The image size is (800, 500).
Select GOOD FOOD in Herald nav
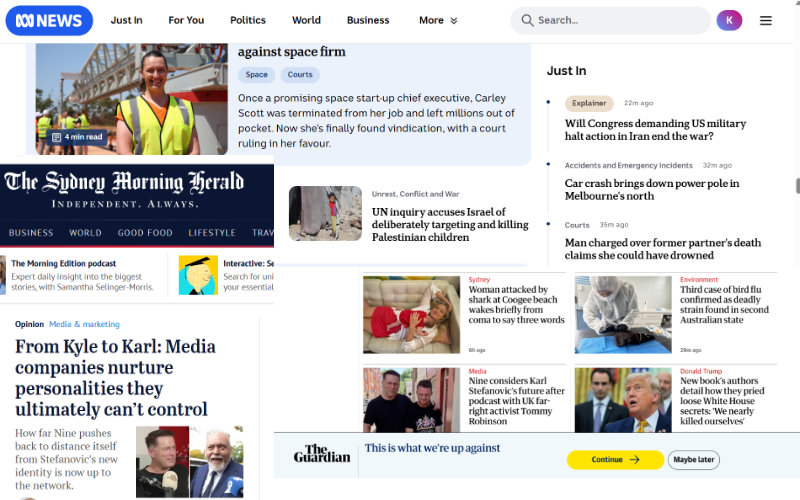tap(145, 233)
